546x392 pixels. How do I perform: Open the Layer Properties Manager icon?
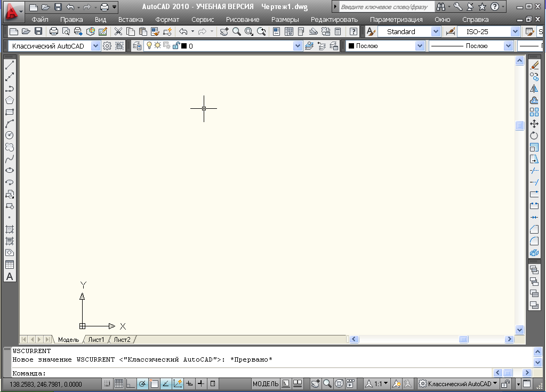tap(137, 46)
